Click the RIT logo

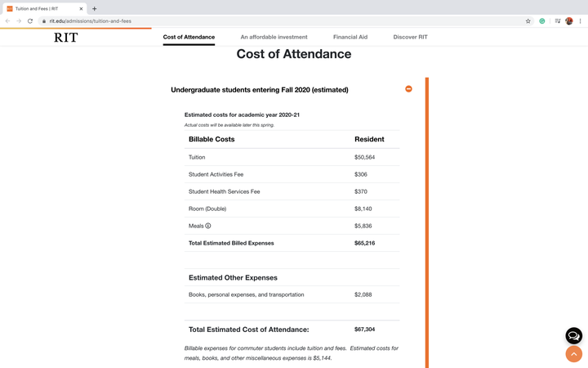[x=65, y=37]
